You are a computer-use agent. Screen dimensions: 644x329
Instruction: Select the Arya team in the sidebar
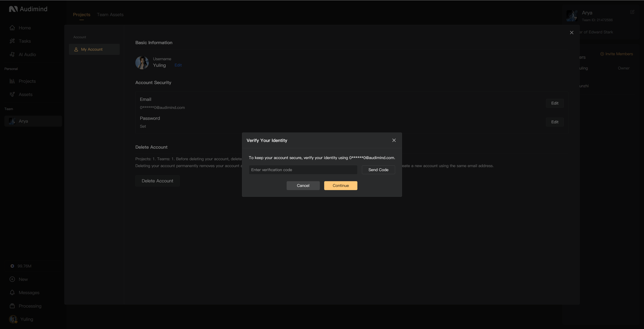coord(33,121)
